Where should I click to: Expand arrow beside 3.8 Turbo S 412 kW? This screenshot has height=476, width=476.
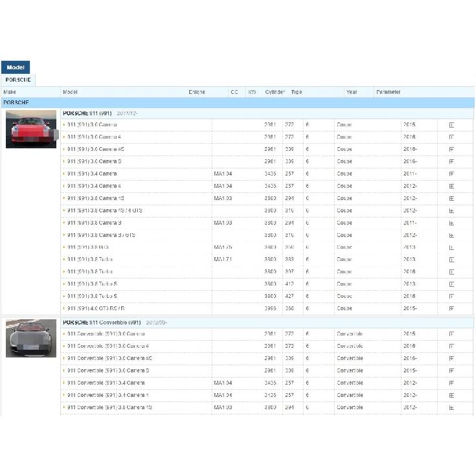[64, 284]
